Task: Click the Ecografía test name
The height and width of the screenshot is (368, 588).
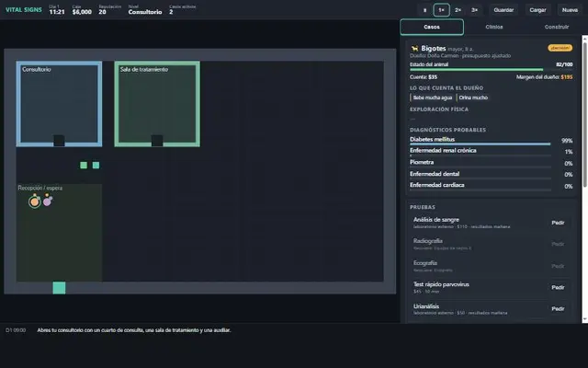Action: pyautogui.click(x=424, y=263)
